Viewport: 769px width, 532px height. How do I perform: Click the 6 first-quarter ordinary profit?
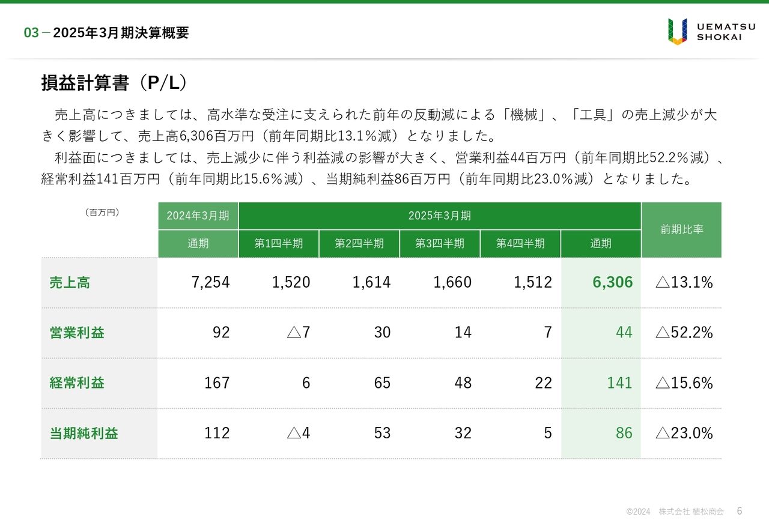pos(306,382)
